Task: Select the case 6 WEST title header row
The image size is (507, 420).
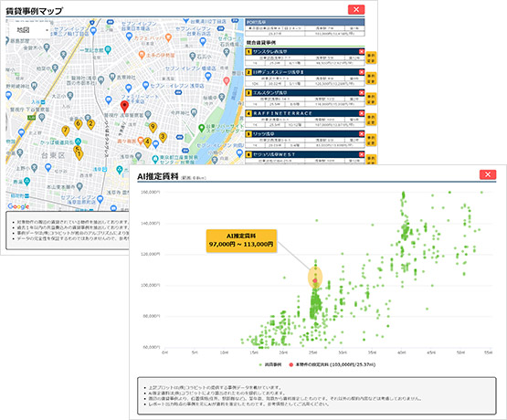Action: (304, 154)
